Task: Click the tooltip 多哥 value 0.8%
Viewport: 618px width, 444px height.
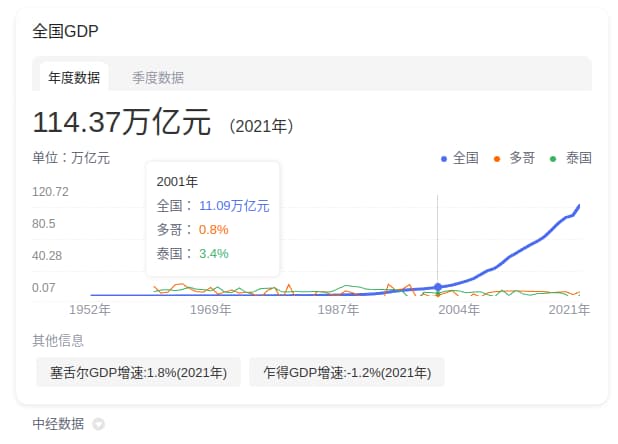Action: pyautogui.click(x=214, y=230)
